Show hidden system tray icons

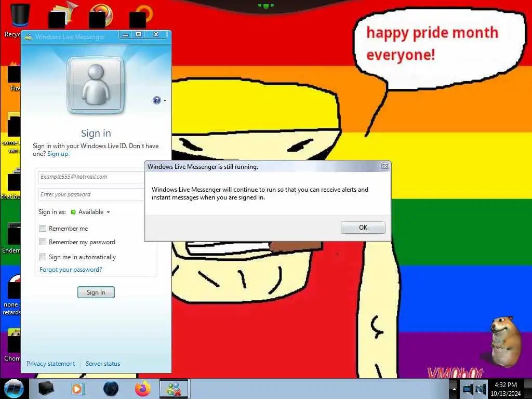click(454, 389)
